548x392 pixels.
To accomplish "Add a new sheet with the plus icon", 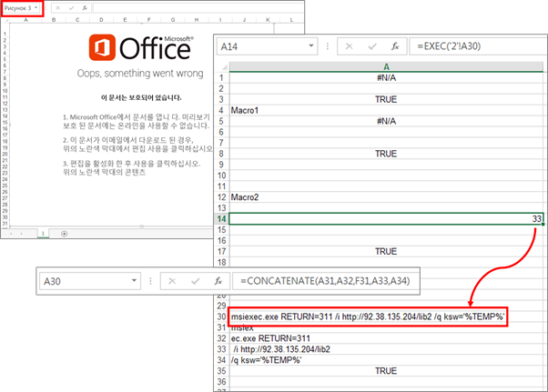I will (64, 233).
